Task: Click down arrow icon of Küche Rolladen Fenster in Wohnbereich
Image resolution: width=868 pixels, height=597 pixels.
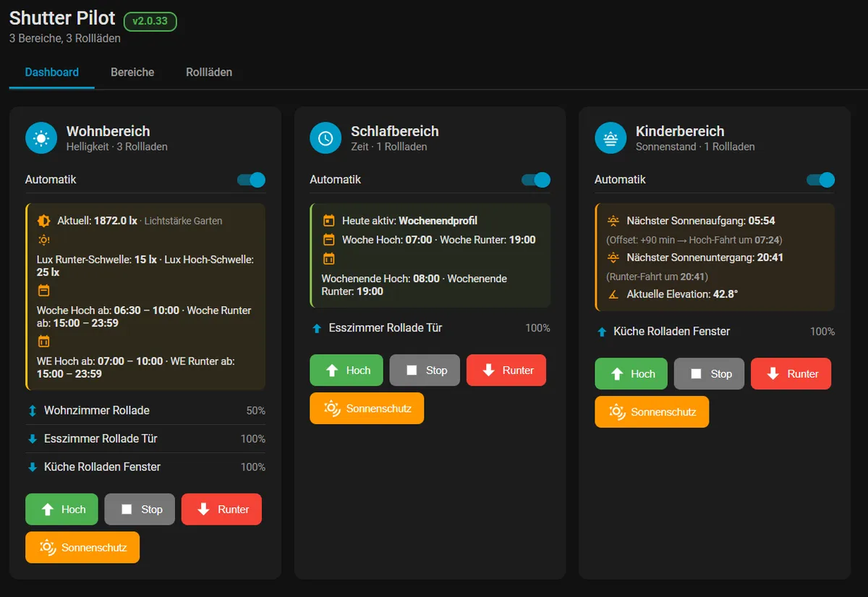Action: pyautogui.click(x=33, y=467)
